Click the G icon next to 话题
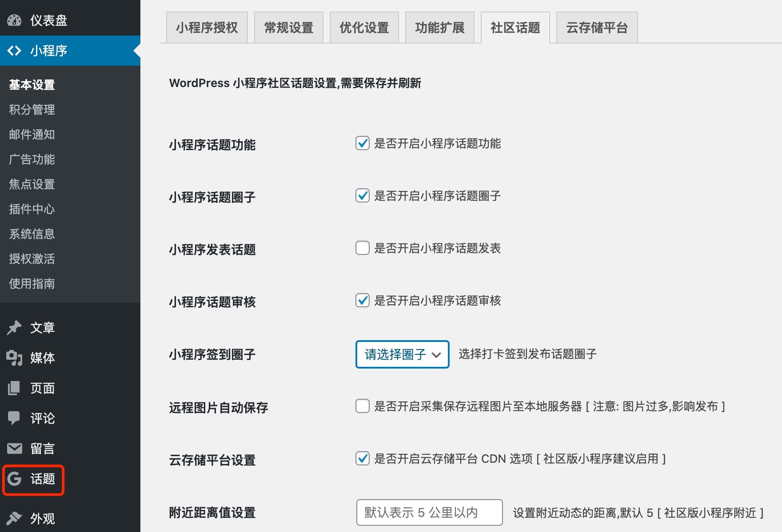This screenshot has height=532, width=782. point(14,479)
